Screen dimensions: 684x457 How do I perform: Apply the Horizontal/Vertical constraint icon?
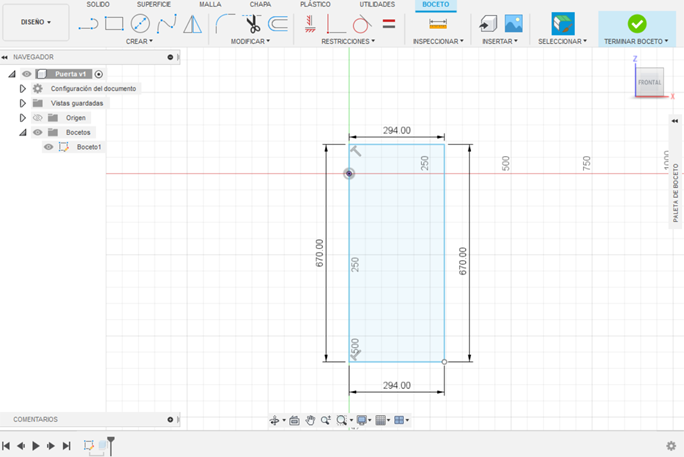310,24
